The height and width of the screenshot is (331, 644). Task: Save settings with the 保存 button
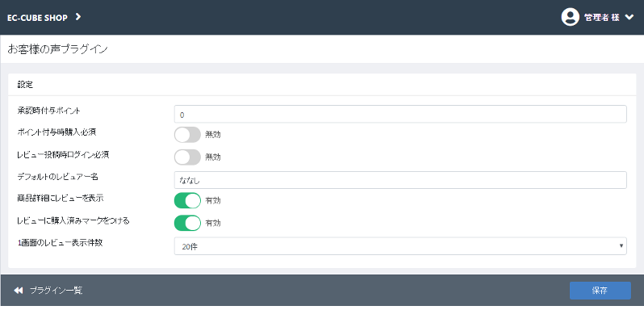tap(600, 291)
